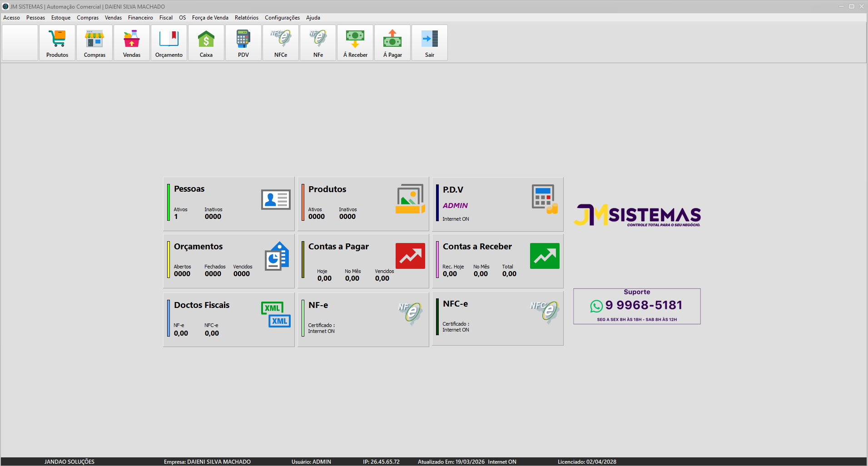Open the Força de Venda menu

pyautogui.click(x=210, y=18)
